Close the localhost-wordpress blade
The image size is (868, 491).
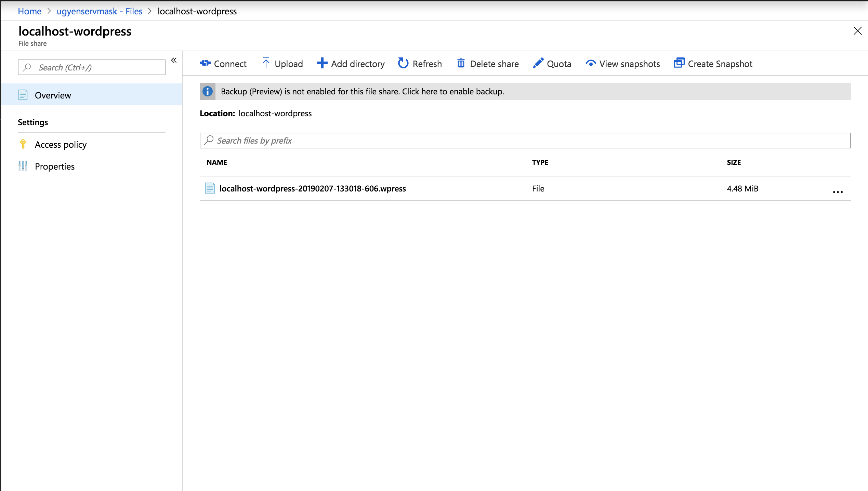(x=857, y=31)
